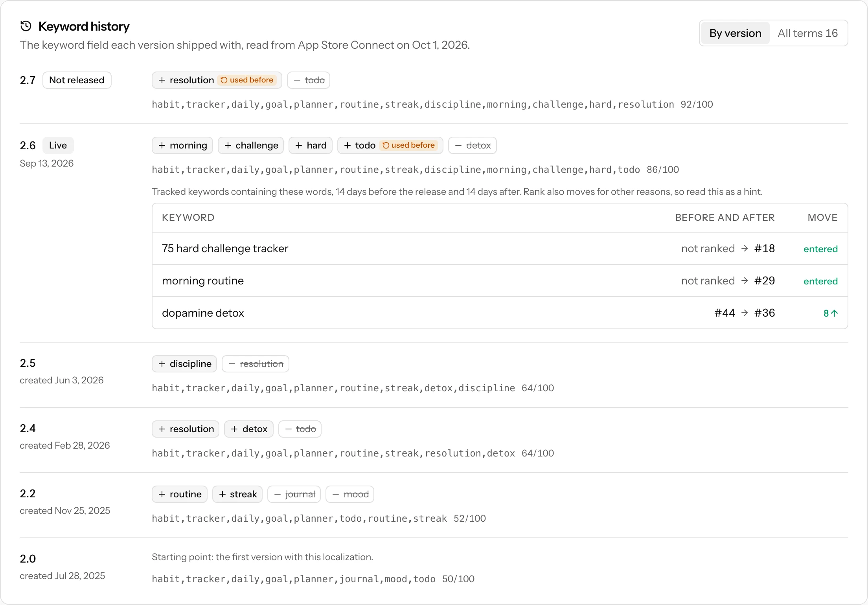This screenshot has width=868, height=605.
Task: Click the Sep 13, 2026 release date
Action: [47, 163]
